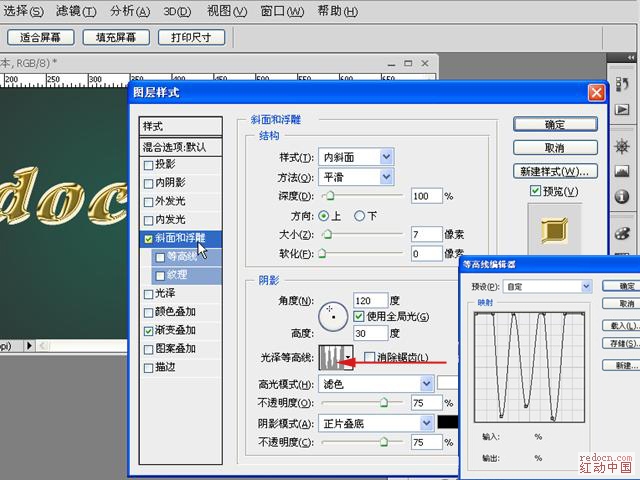Enable 消除锯齿 anti-alias checkbox
The height and width of the screenshot is (480, 640).
369,357
